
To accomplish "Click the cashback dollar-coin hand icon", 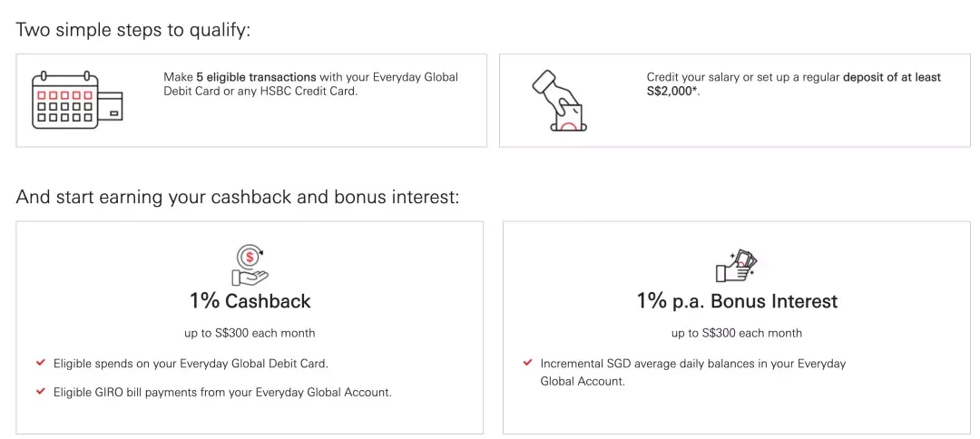I will [x=250, y=265].
